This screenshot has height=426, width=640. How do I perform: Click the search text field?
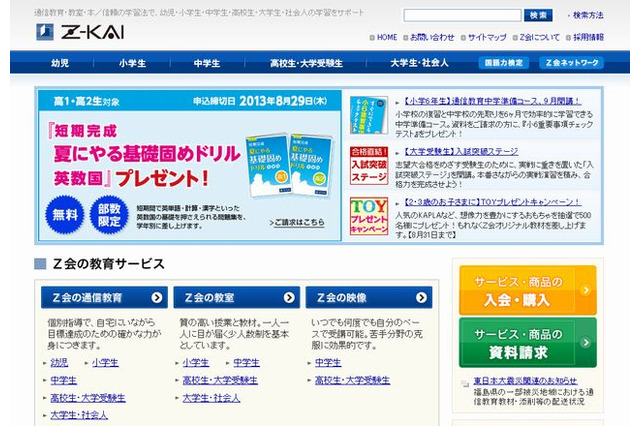click(x=462, y=16)
